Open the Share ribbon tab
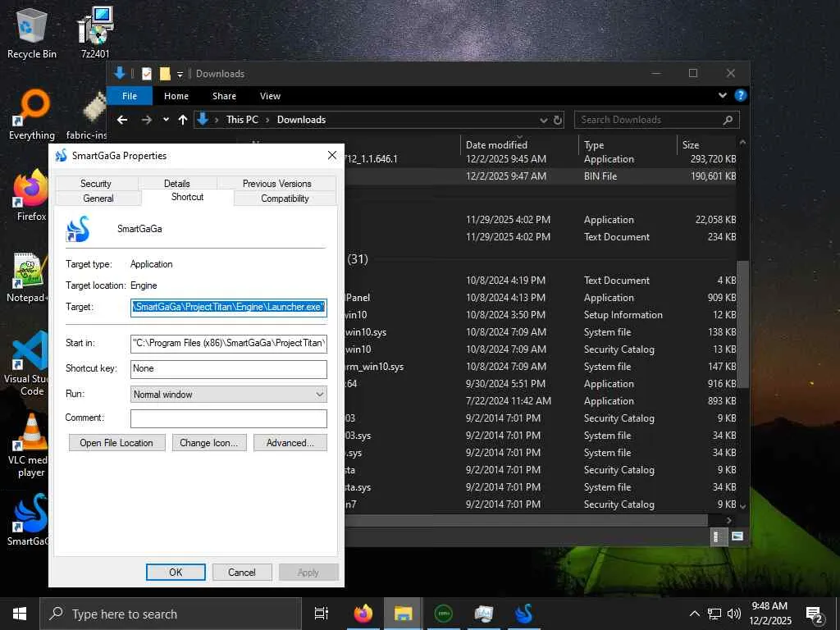 point(224,96)
